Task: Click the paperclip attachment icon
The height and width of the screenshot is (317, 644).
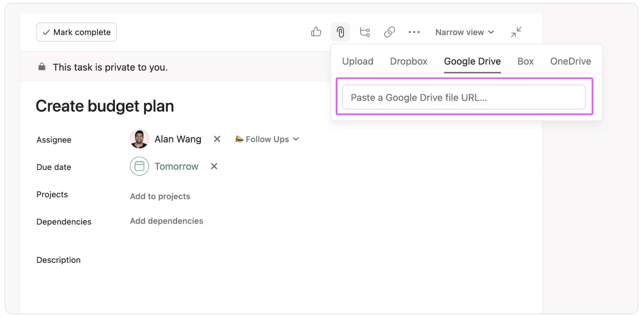Action: pyautogui.click(x=340, y=32)
